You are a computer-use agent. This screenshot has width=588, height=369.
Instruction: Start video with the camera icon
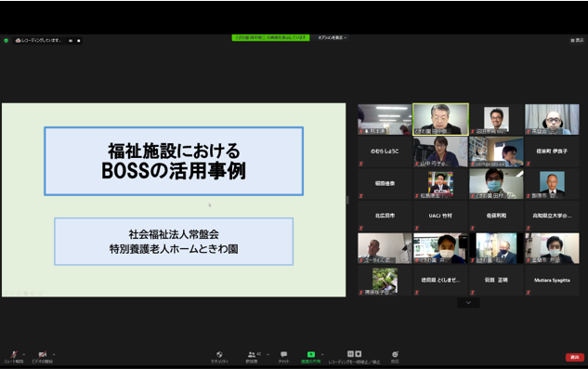(43, 354)
